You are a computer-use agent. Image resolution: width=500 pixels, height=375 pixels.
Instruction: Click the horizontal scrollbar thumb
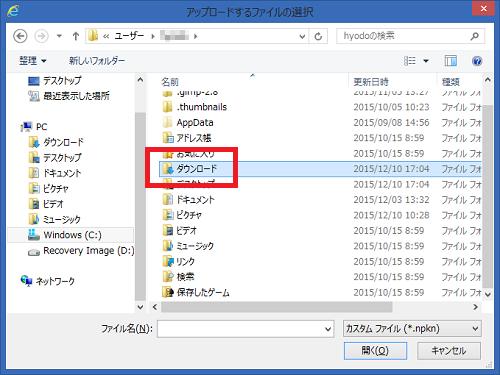277,307
